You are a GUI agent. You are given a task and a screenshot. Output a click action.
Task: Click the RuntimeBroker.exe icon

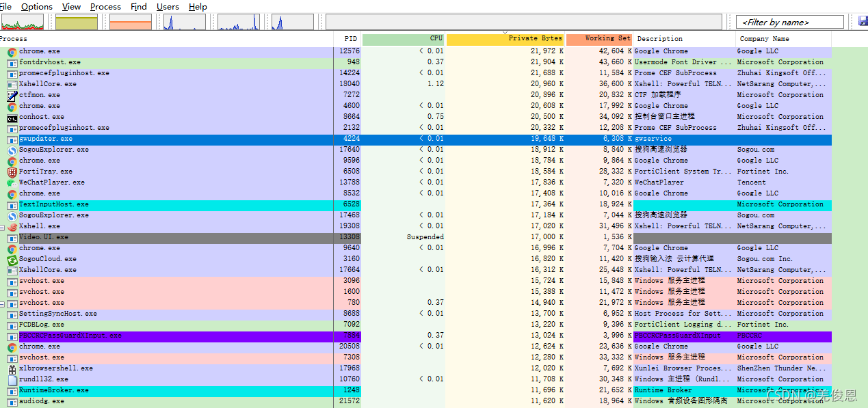(12, 390)
